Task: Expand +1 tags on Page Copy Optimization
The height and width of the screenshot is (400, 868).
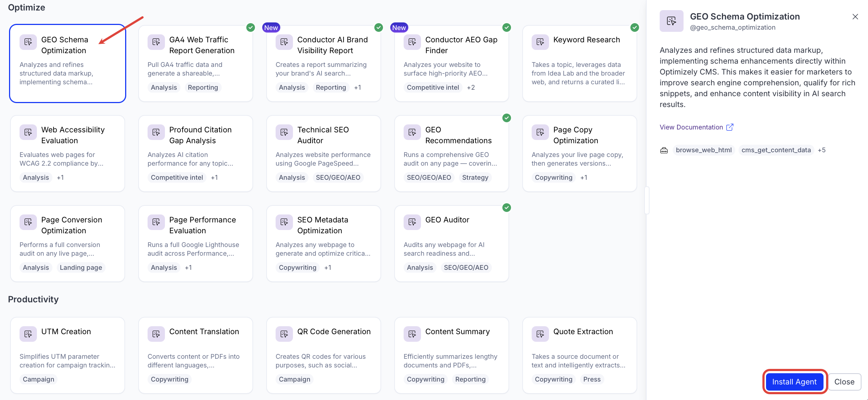Action: pyautogui.click(x=584, y=178)
